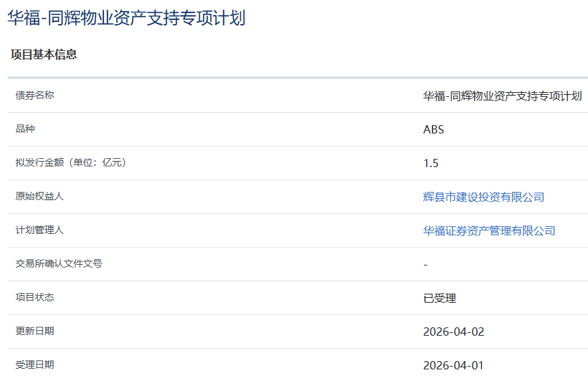Select the 拟发行金额(单位:亿元) label
The width and height of the screenshot is (588, 379).
pyautogui.click(x=70, y=162)
